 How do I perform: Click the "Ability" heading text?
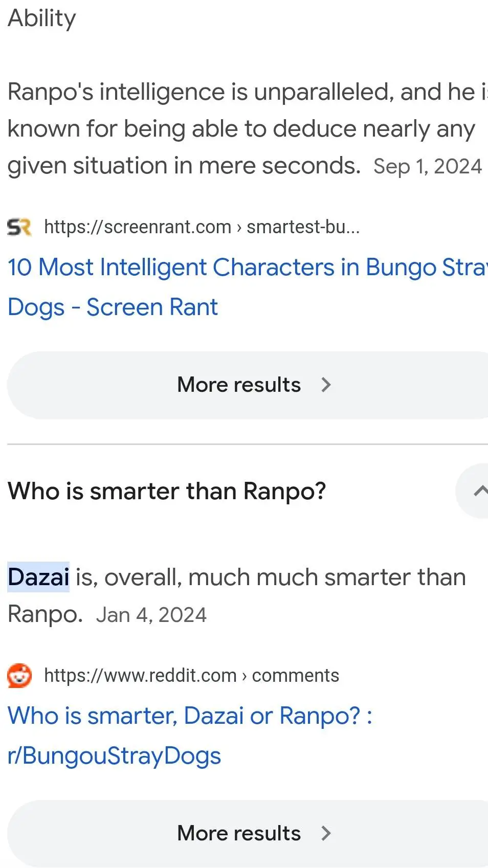[x=42, y=18]
